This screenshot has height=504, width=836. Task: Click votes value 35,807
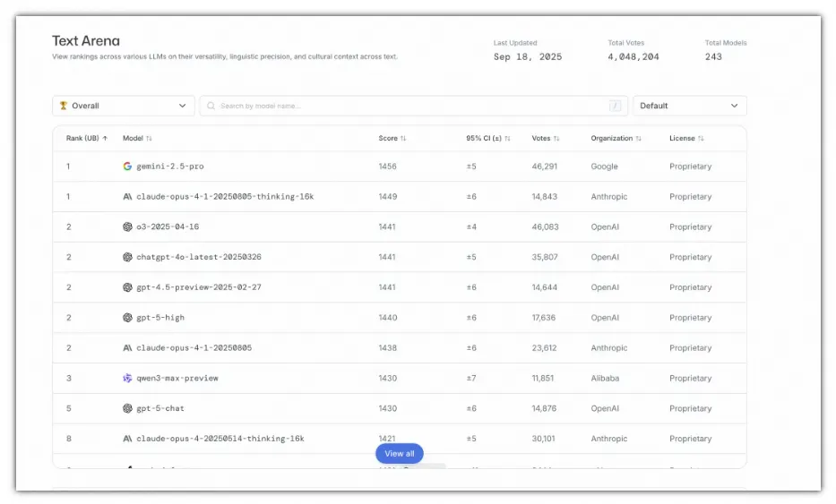click(x=545, y=257)
